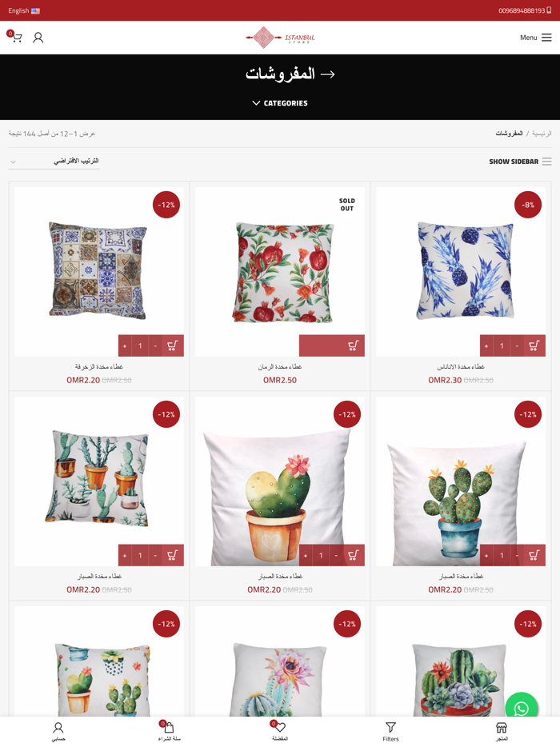Open the shopping bag in bottom bar
560x747 pixels.
pyautogui.click(x=169, y=731)
